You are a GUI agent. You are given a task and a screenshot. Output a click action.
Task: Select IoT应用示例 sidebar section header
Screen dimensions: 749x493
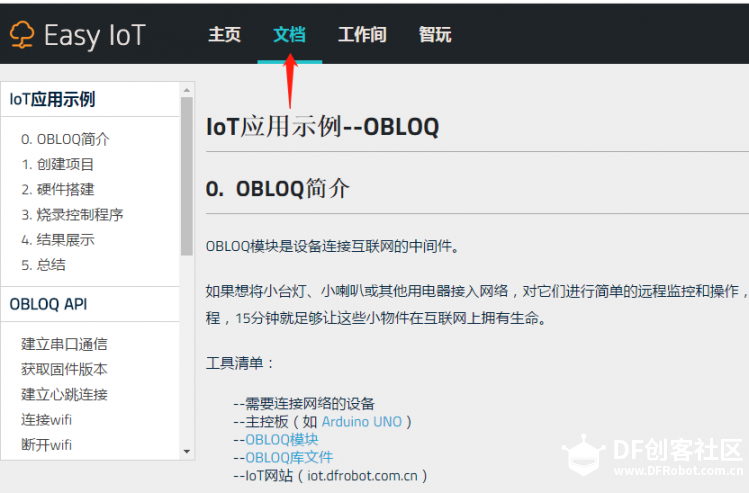point(53,99)
